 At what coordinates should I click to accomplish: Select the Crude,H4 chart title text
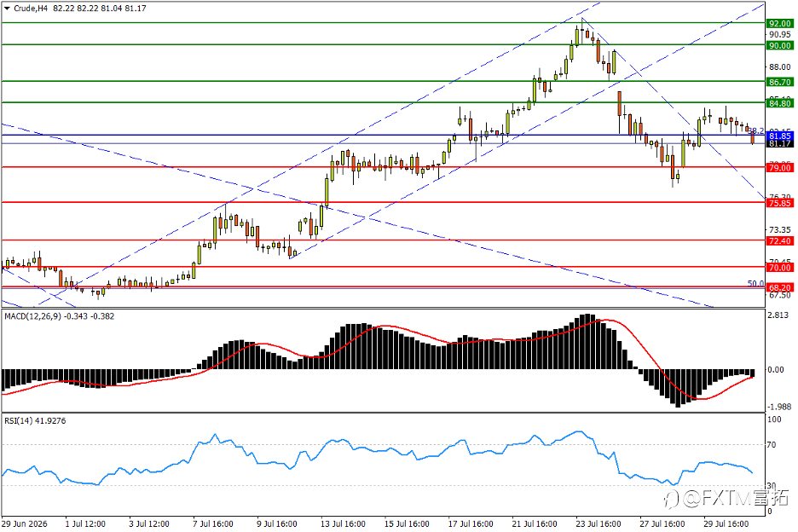pos(31,9)
